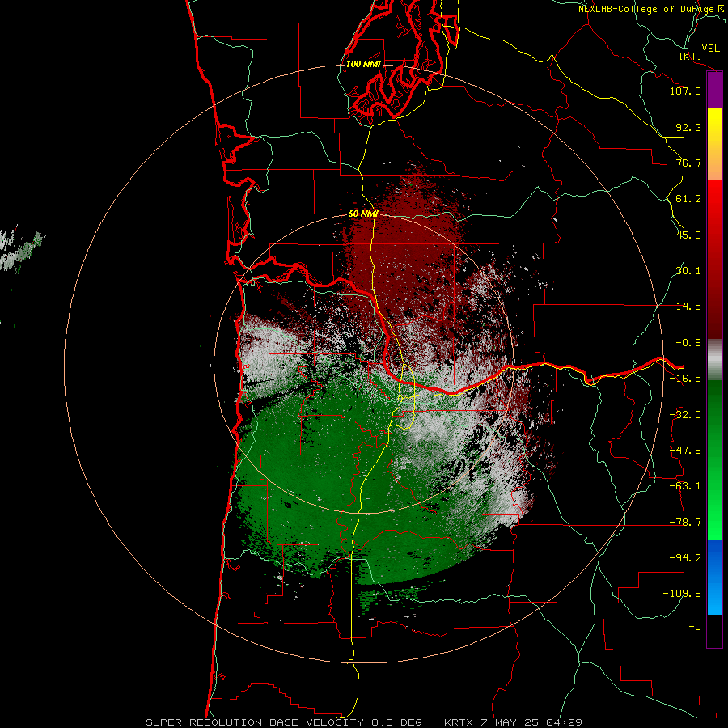
Task: Click the 50 NMI range ring label
Action: coord(363,214)
